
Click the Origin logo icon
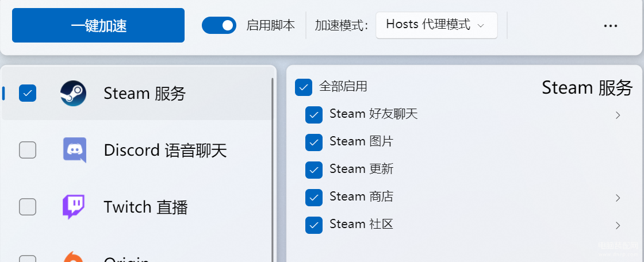(x=74, y=257)
